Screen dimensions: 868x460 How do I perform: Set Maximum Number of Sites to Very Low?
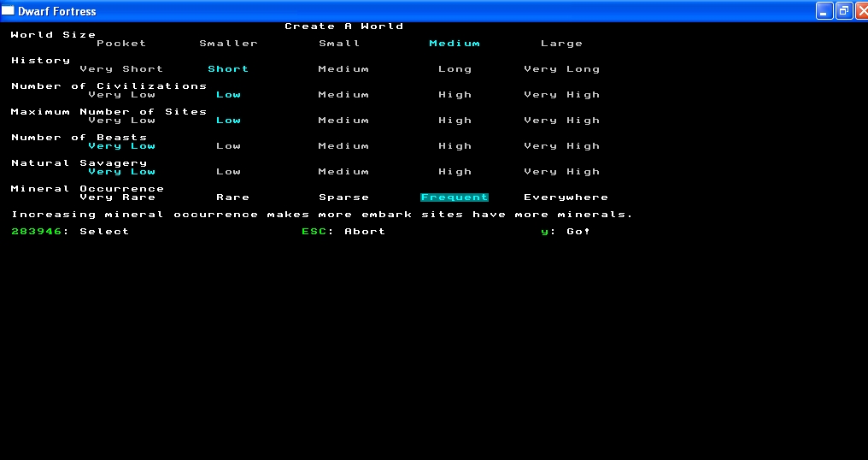[x=122, y=121]
